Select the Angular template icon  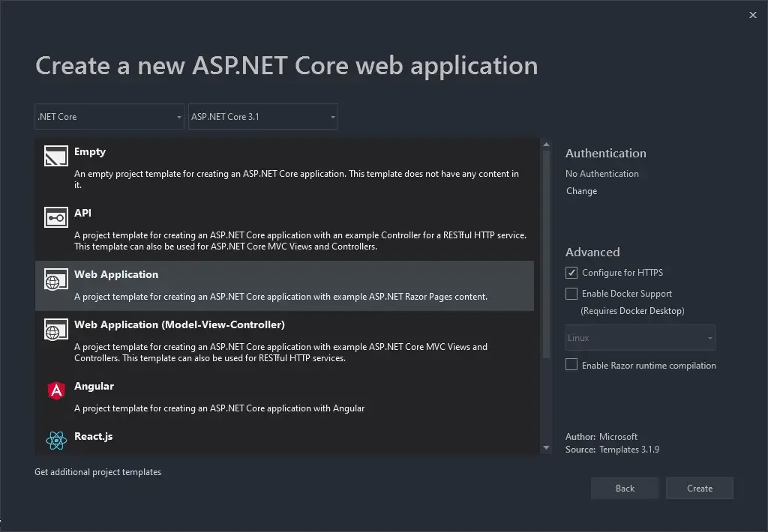[55, 390]
